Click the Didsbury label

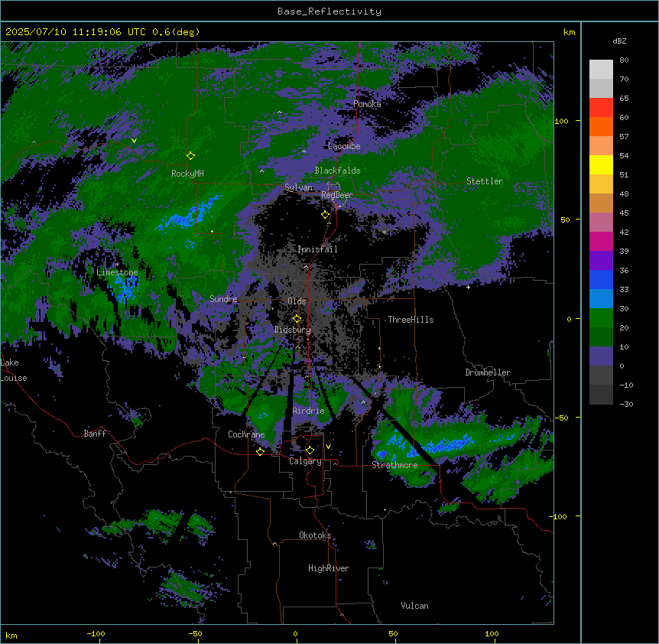click(x=293, y=330)
